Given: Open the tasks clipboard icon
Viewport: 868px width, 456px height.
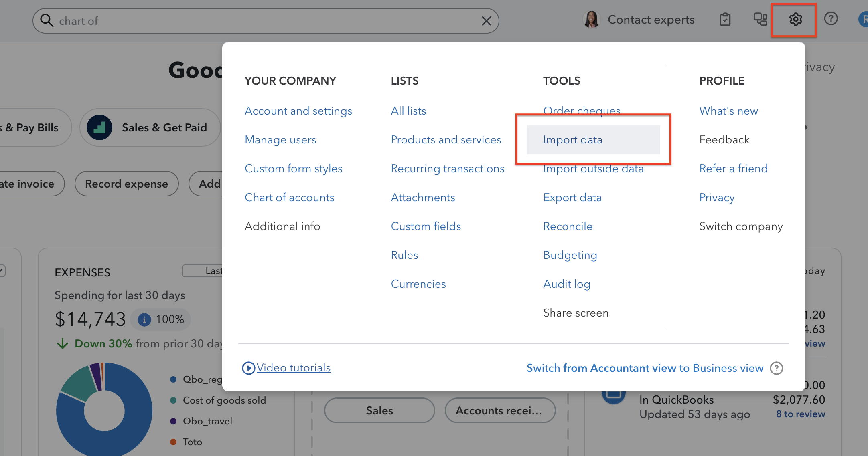Looking at the screenshot, I should 725,19.
